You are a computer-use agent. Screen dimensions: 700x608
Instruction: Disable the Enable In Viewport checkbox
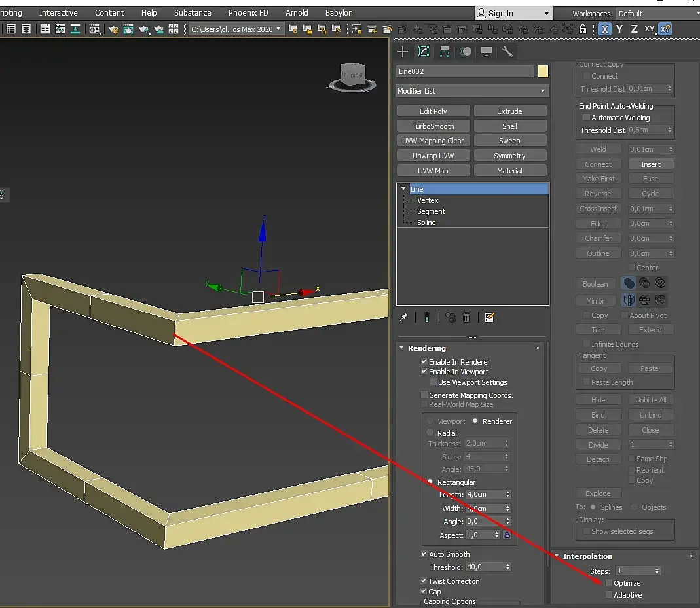pos(424,372)
